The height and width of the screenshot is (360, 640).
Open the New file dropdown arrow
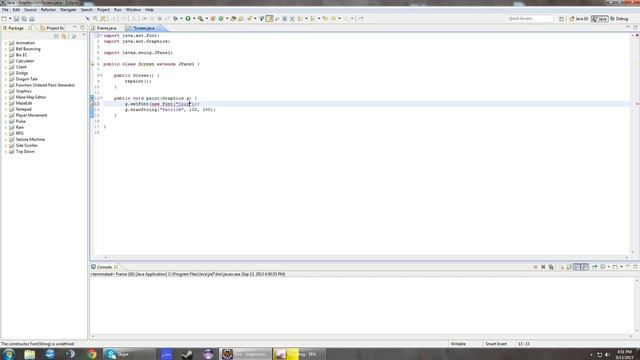(10, 19)
